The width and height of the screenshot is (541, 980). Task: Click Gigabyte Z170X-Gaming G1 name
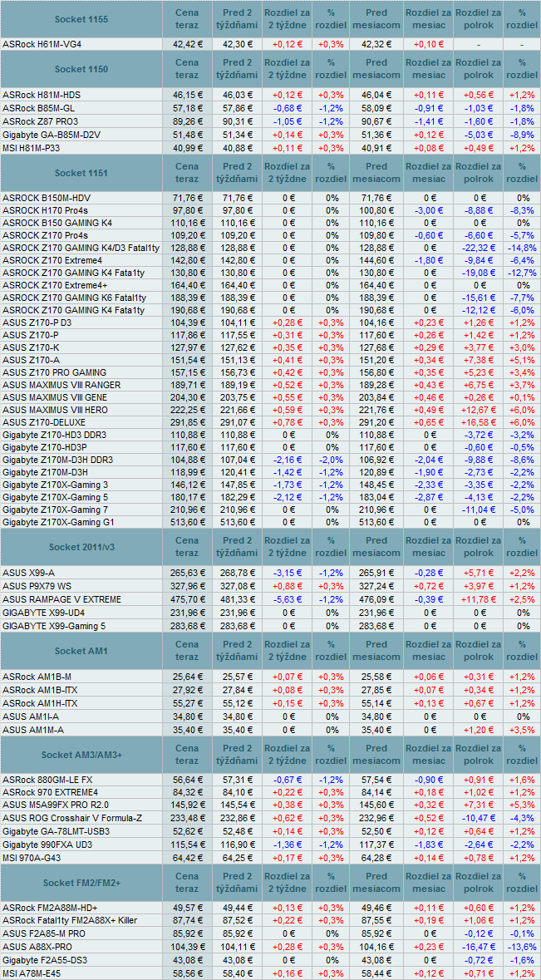[58, 522]
